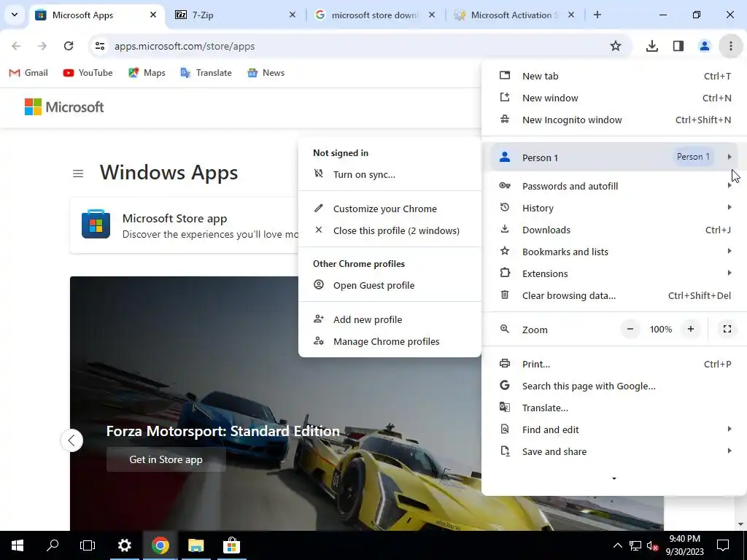Show hidden tray icons chevron
Screen dimensions: 747x560
point(617,545)
